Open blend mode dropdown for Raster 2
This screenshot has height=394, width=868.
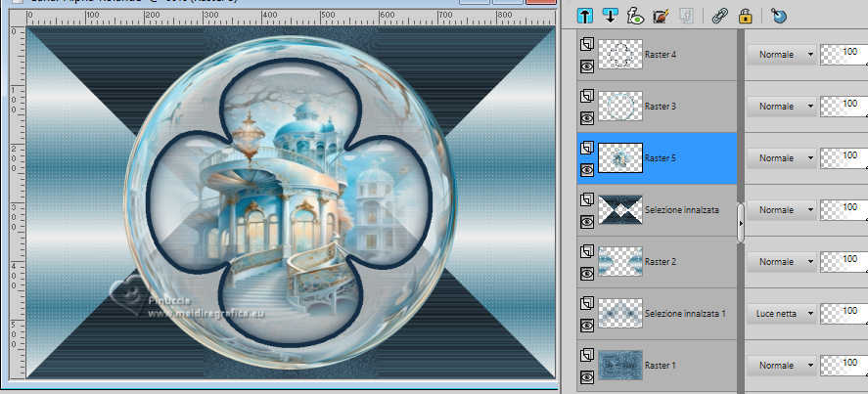(782, 262)
